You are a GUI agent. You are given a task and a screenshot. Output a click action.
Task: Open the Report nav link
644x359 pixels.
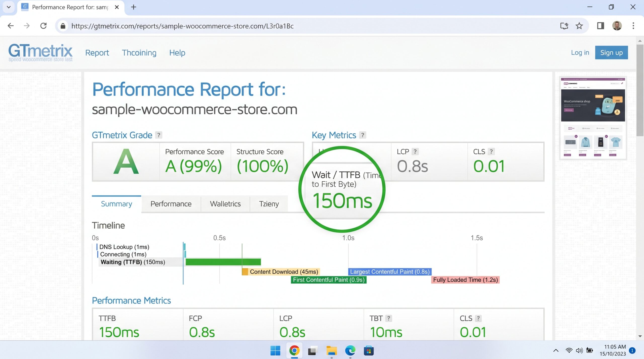click(97, 53)
